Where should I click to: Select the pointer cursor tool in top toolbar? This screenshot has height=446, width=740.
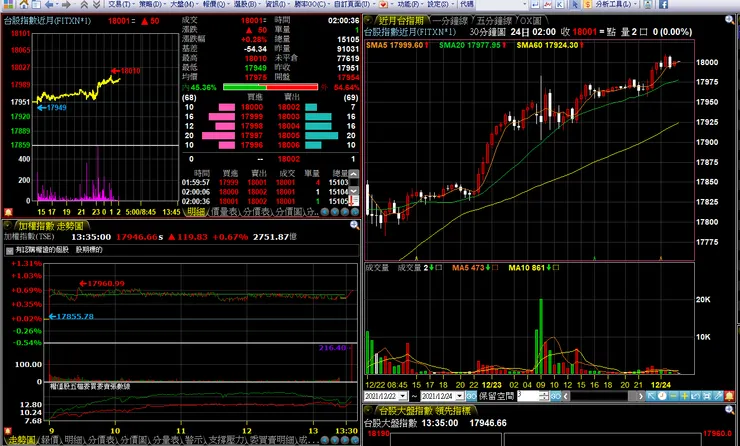(x=575, y=4)
